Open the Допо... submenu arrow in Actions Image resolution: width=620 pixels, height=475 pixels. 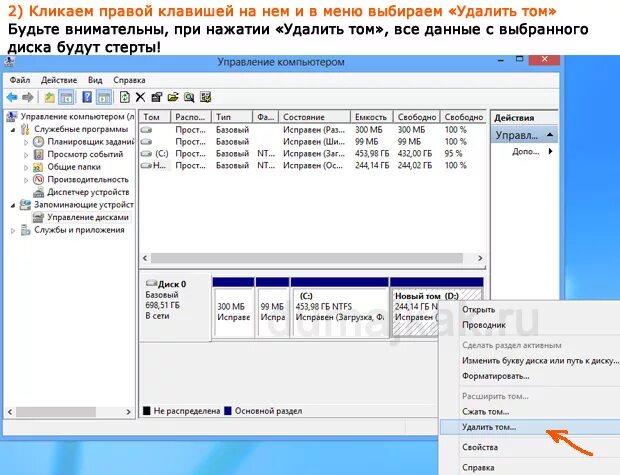click(x=550, y=151)
